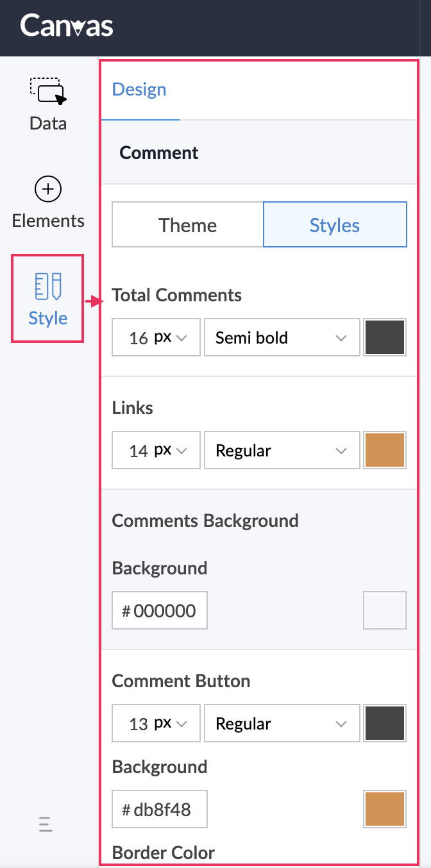Open Links Regular font weight dropdown

tap(282, 451)
